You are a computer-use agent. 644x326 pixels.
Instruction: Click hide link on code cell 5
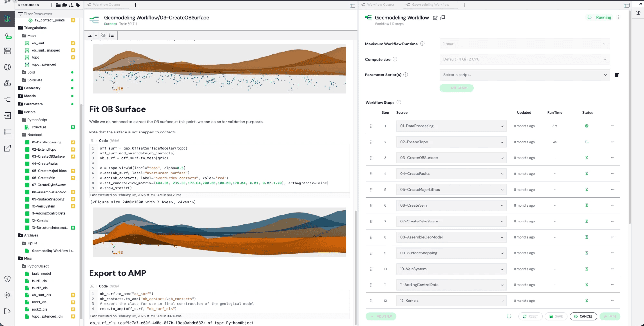(x=114, y=141)
